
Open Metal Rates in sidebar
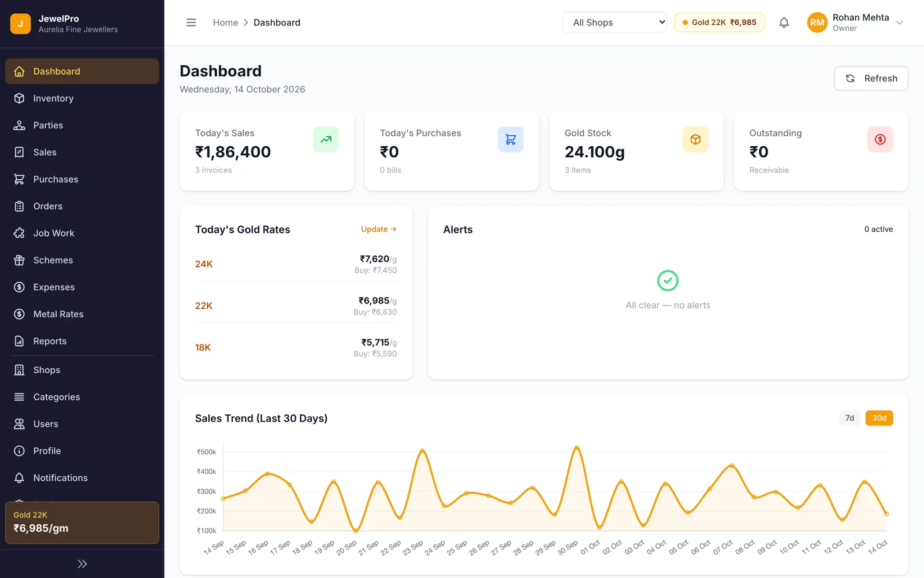pyautogui.click(x=82, y=314)
